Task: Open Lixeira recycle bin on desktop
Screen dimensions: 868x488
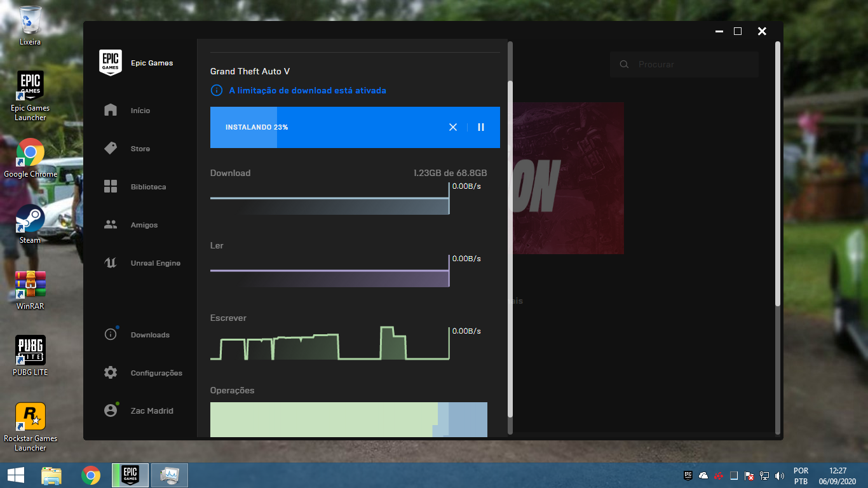Action: [x=30, y=26]
